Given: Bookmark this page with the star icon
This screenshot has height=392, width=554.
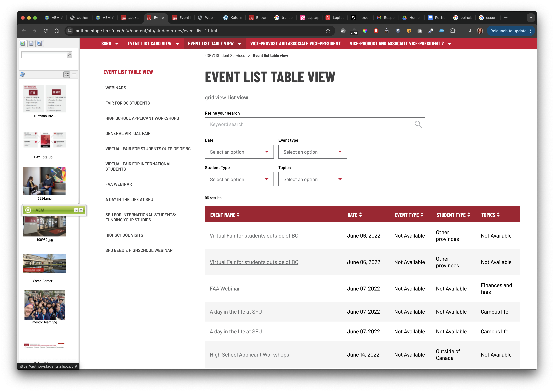Looking at the screenshot, I should pyautogui.click(x=328, y=31).
